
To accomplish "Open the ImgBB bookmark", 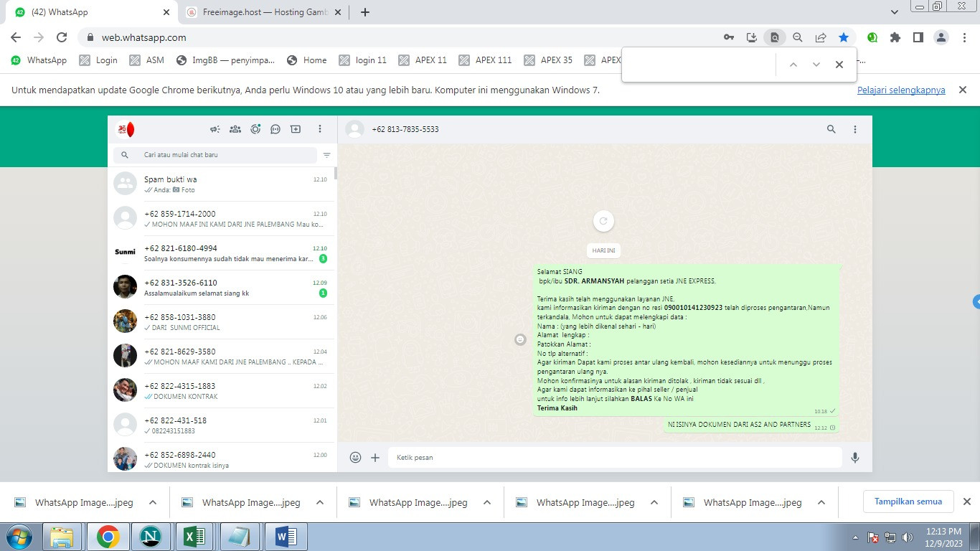I will click(225, 60).
